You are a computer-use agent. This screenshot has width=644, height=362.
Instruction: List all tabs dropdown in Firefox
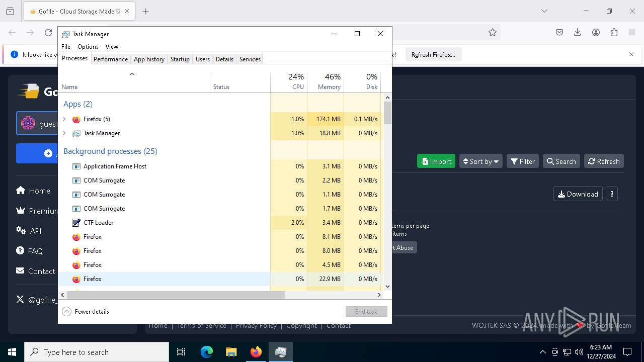544,11
